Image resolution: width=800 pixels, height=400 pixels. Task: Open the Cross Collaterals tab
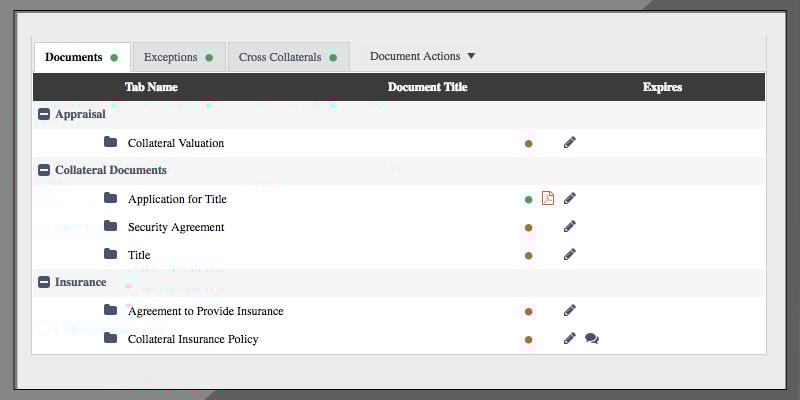287,57
